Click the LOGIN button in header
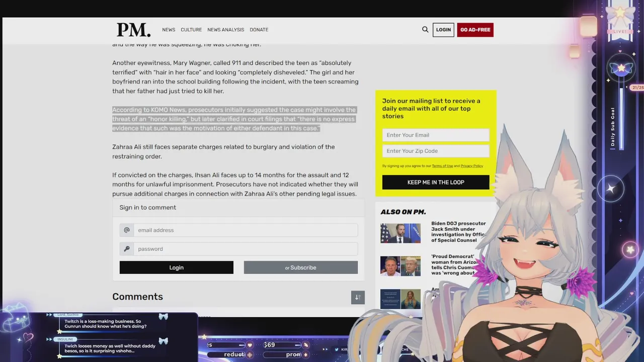Viewport: 644px width, 362px height. 443,30
